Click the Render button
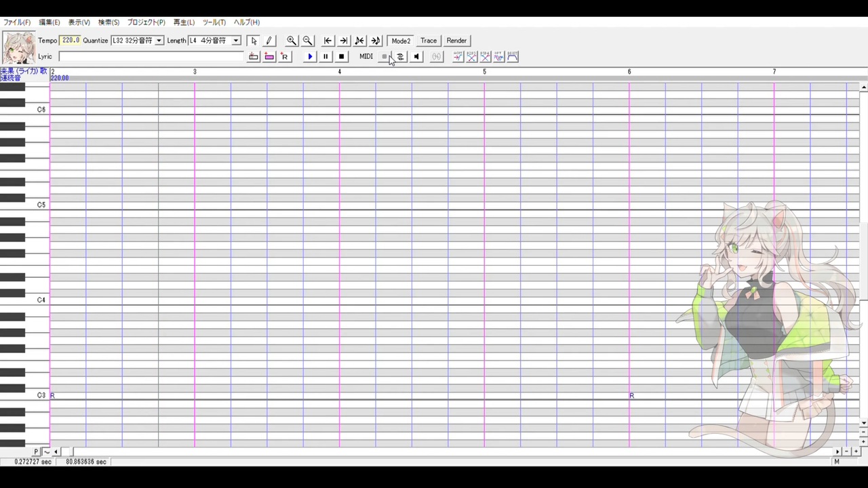The image size is (868, 488). [x=456, y=41]
